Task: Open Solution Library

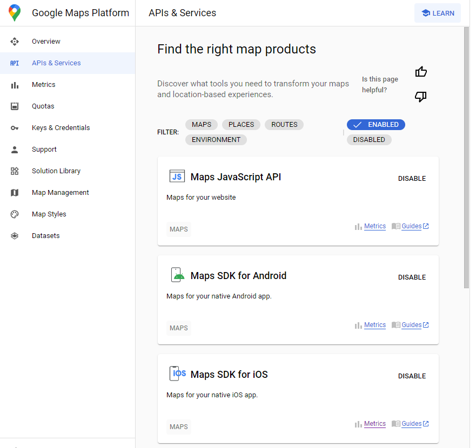Action: 68,171
